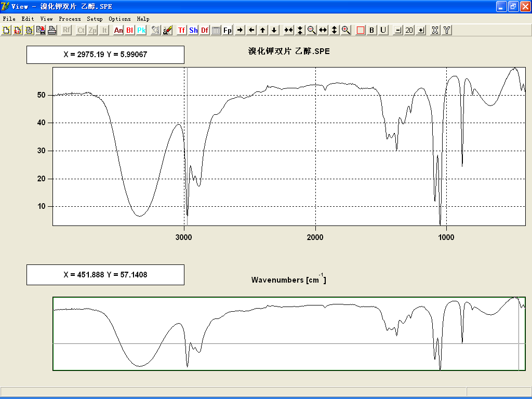532x399 pixels.
Task: Click the grey hand icon beside Pk
Action: click(x=156, y=30)
